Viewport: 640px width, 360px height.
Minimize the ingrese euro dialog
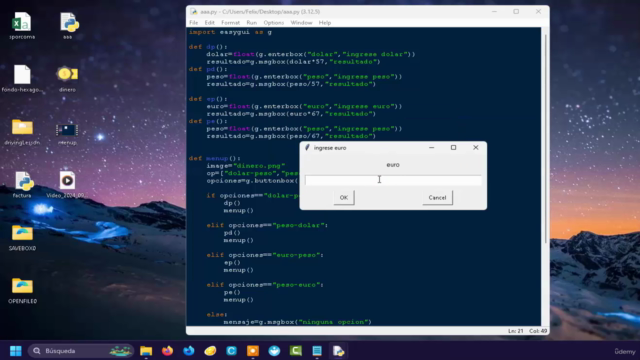pos(431,148)
